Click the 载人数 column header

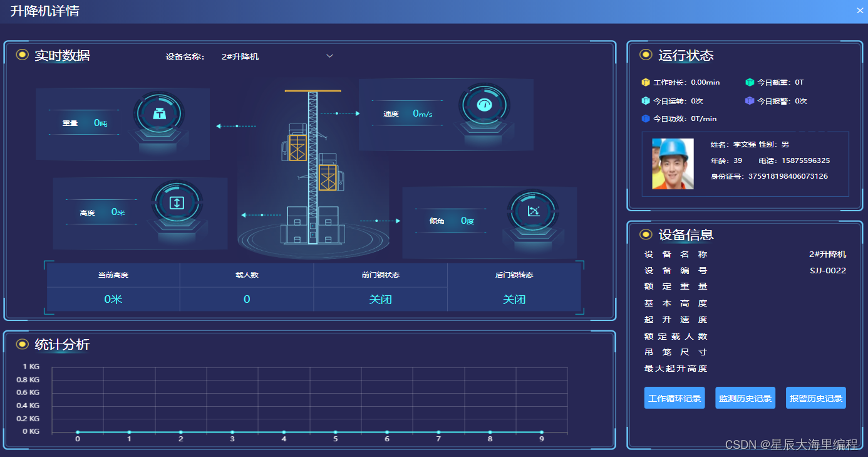(x=247, y=275)
